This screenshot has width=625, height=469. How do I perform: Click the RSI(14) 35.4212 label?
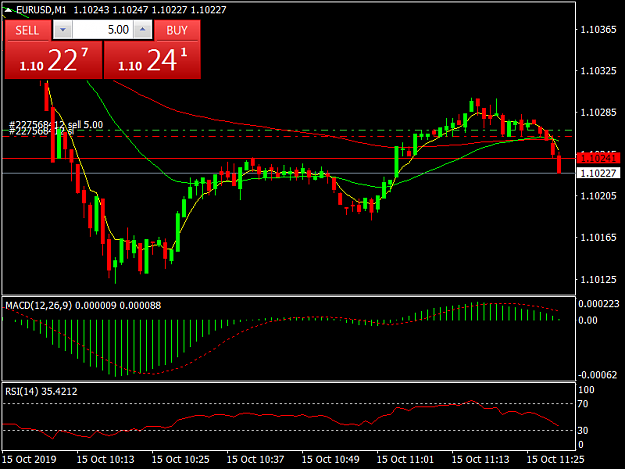click(x=41, y=392)
